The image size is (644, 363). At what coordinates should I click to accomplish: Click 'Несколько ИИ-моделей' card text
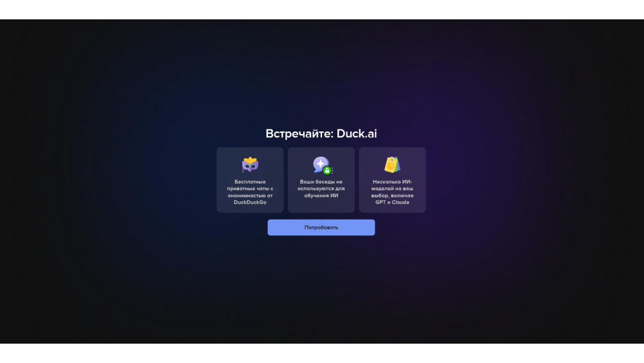click(x=392, y=185)
